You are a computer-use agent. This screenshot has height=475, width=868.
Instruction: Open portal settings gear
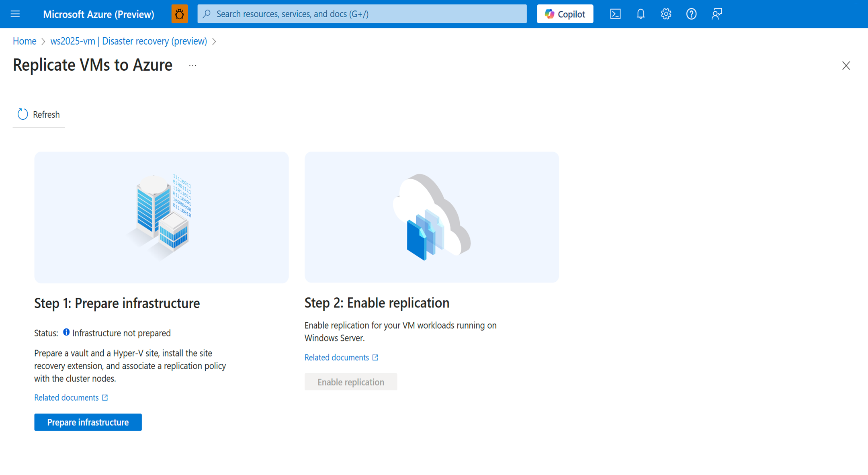click(666, 14)
